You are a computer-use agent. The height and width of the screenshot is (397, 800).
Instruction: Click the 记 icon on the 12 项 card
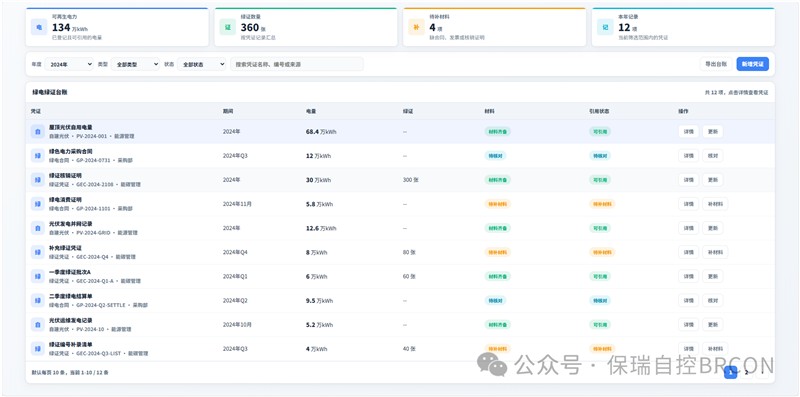(605, 27)
